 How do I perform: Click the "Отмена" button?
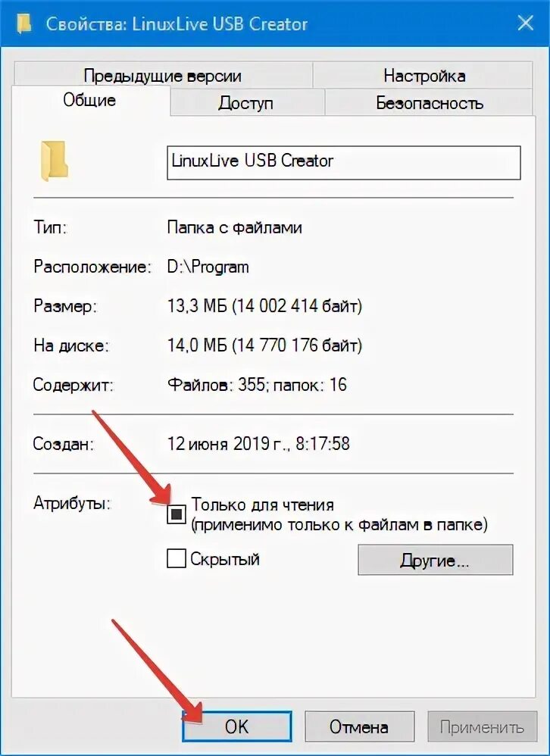pyautogui.click(x=358, y=726)
